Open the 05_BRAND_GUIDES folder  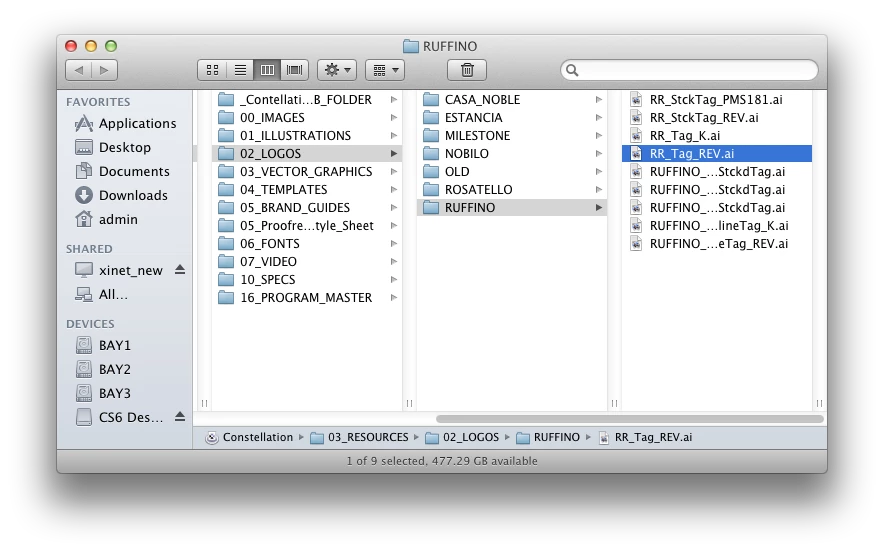307,207
